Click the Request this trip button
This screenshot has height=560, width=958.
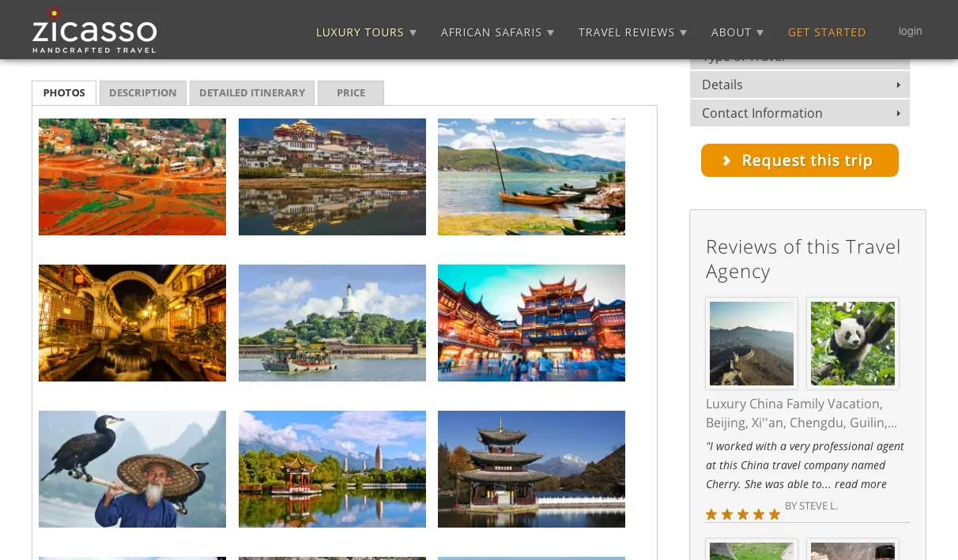[800, 160]
